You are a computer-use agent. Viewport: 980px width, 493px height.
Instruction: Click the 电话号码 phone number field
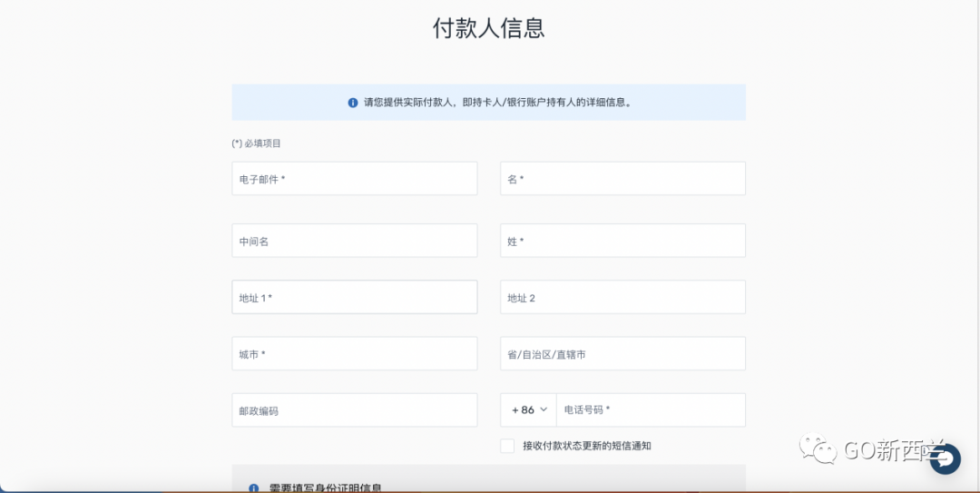pyautogui.click(x=651, y=409)
